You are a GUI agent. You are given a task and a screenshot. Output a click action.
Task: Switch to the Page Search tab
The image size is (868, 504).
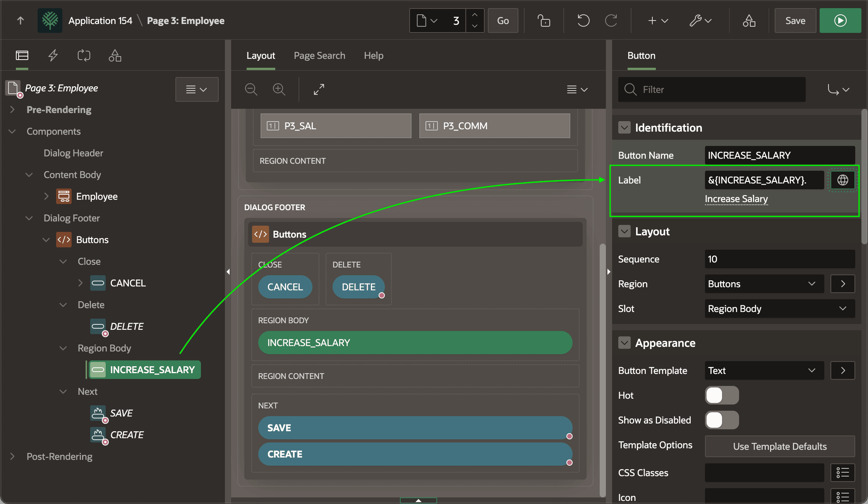coord(319,56)
